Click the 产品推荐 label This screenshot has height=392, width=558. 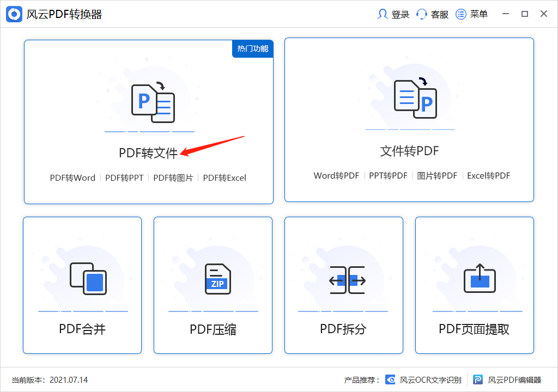362,380
